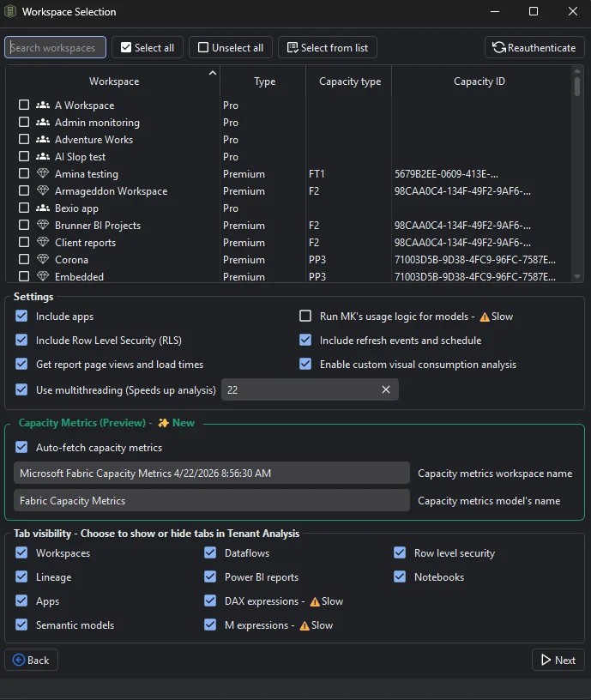Click the scrollbar down arrow in workspace list

(x=577, y=277)
